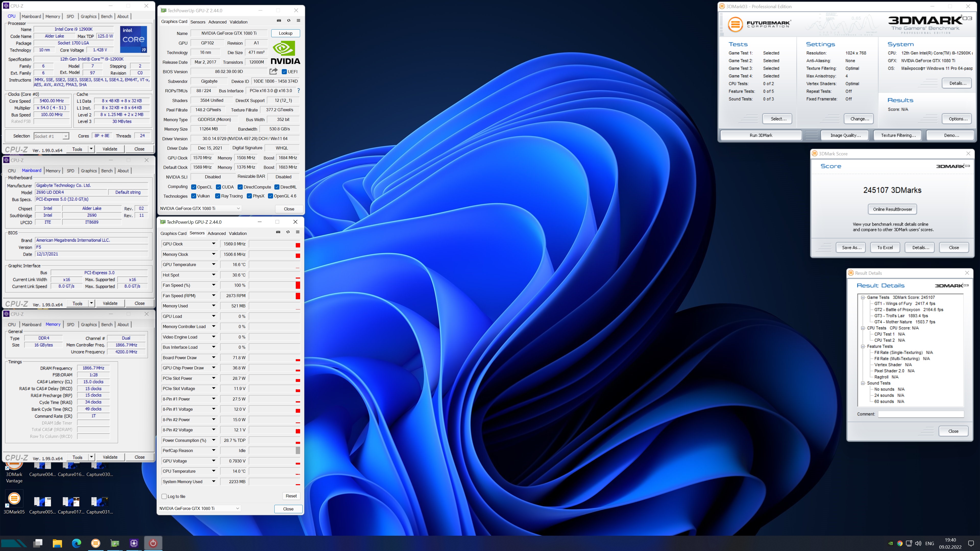Click camera icon in GPU-Z Sensors window
980x551 pixels.
tap(278, 232)
